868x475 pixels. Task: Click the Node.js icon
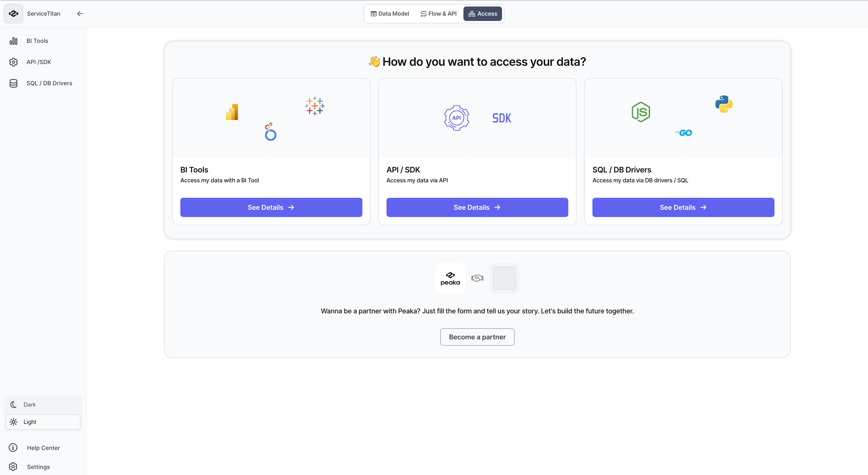pos(641,112)
